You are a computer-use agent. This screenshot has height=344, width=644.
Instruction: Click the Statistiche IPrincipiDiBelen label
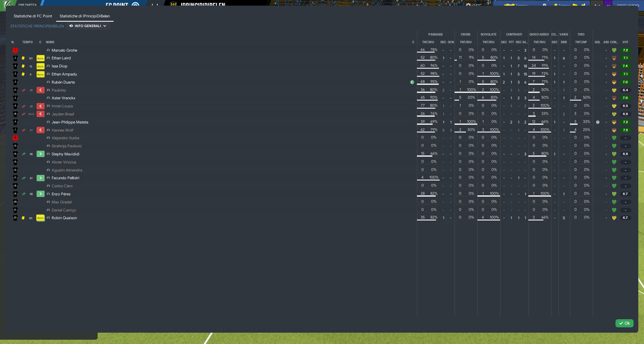point(37,26)
